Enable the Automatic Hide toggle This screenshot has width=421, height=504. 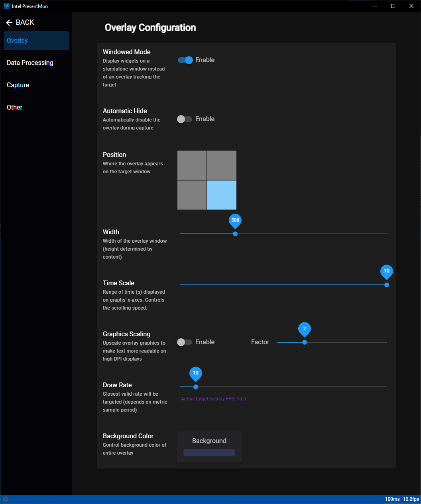tap(185, 119)
